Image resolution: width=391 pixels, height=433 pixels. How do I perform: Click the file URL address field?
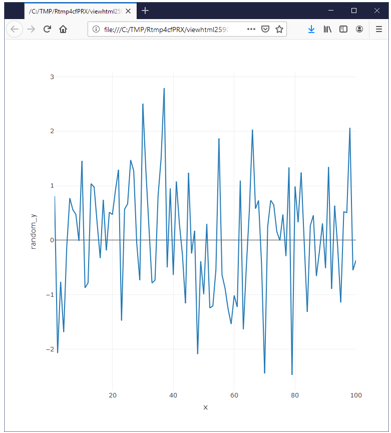point(166,29)
